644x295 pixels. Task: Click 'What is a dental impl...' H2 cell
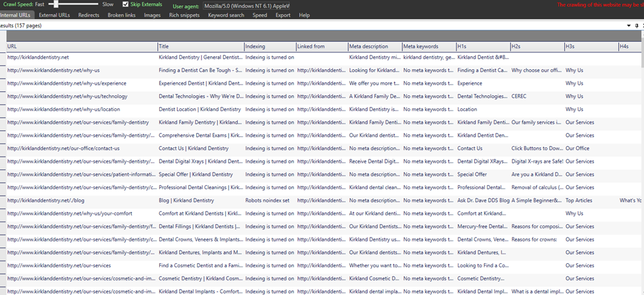(x=537, y=292)
